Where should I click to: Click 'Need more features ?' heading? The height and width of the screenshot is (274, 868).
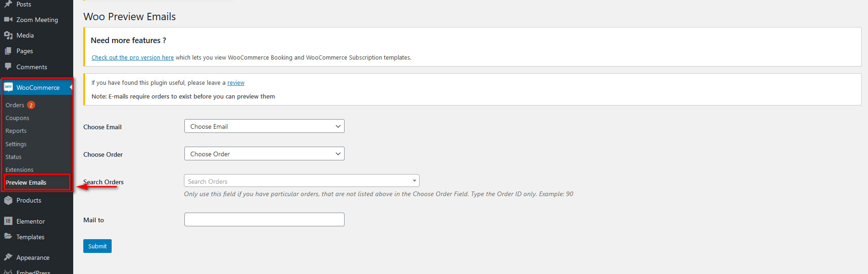(x=128, y=40)
